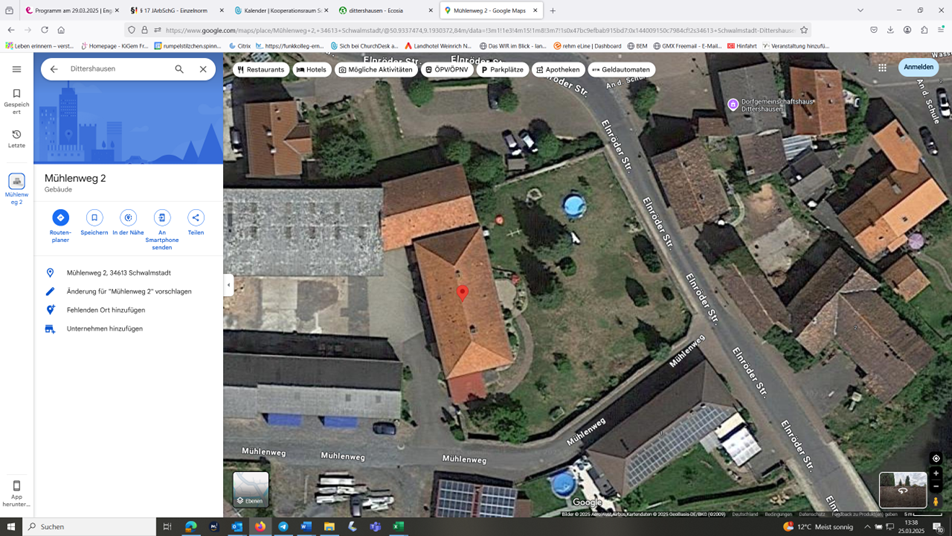Click the red location pin on the roof
This screenshot has width=952, height=536.
click(x=462, y=293)
